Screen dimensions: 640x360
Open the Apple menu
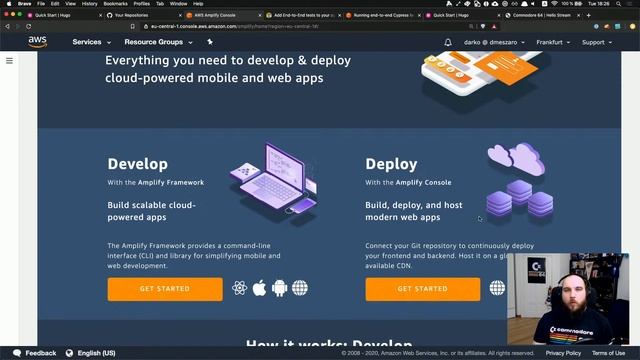[9, 4]
